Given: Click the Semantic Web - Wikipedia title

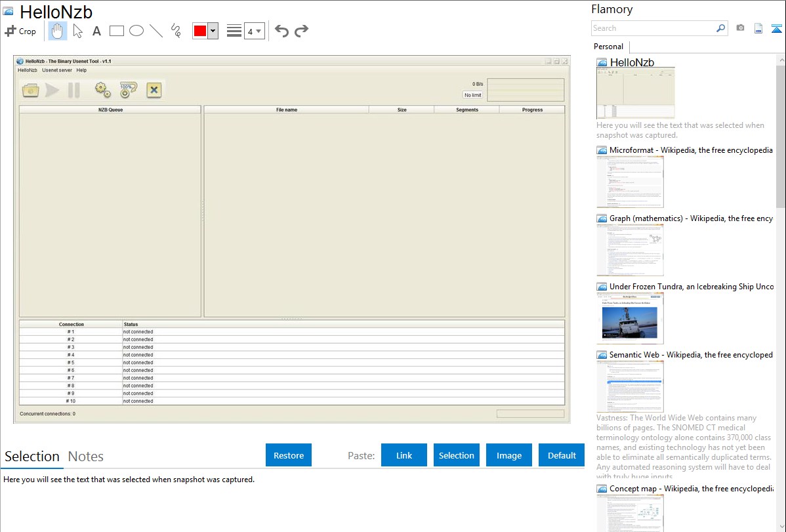Looking at the screenshot, I should coord(691,354).
